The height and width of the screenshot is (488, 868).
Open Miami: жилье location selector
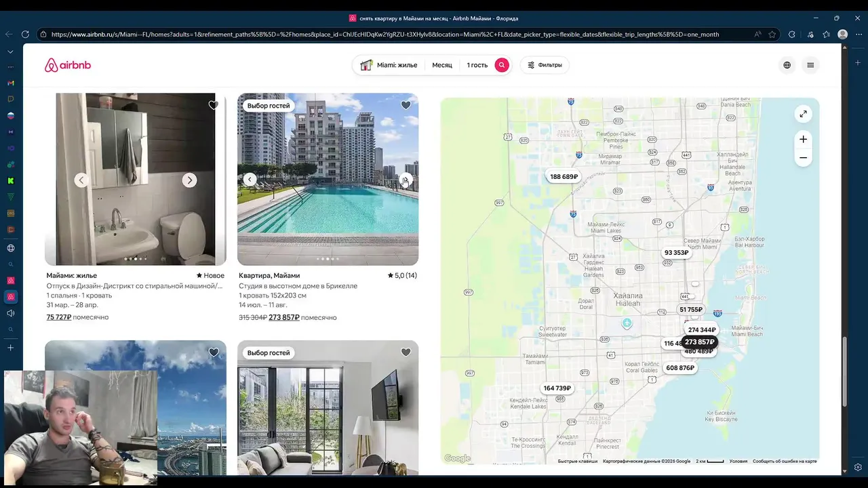click(x=389, y=65)
